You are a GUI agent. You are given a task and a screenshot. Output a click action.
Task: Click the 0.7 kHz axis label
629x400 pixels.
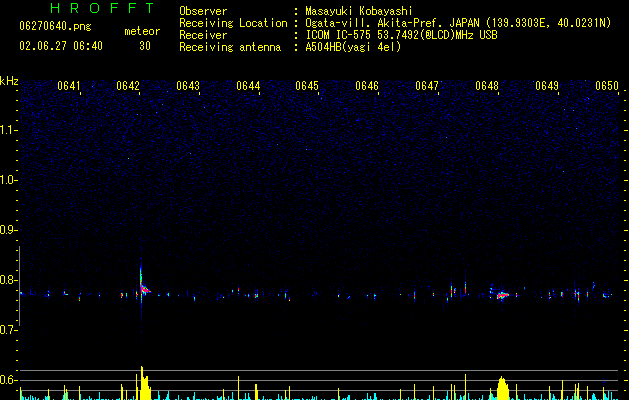9,330
